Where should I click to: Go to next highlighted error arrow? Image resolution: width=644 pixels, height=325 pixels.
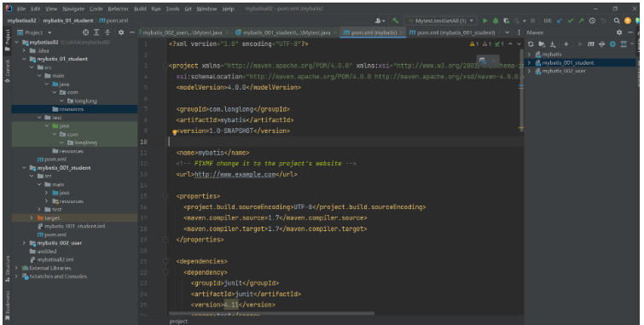(x=519, y=44)
